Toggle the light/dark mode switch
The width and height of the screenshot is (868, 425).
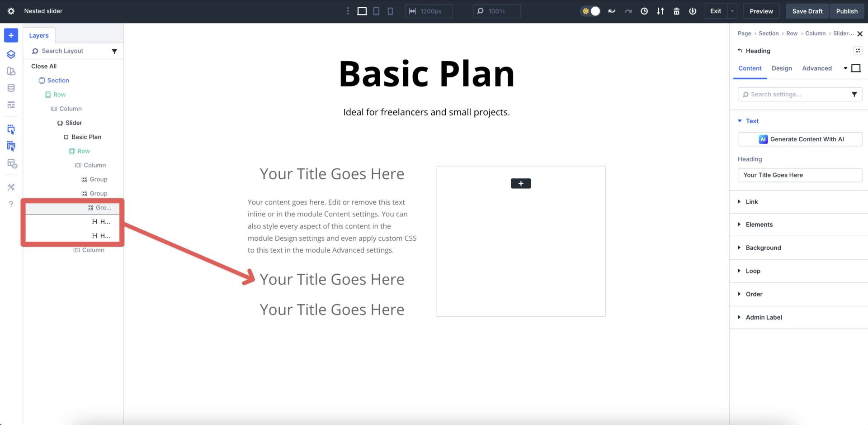tap(590, 11)
